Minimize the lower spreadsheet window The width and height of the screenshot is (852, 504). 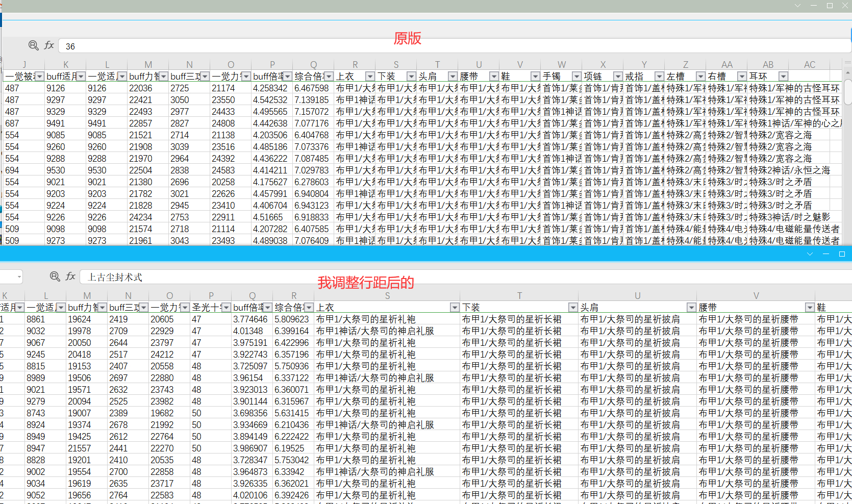click(x=826, y=254)
